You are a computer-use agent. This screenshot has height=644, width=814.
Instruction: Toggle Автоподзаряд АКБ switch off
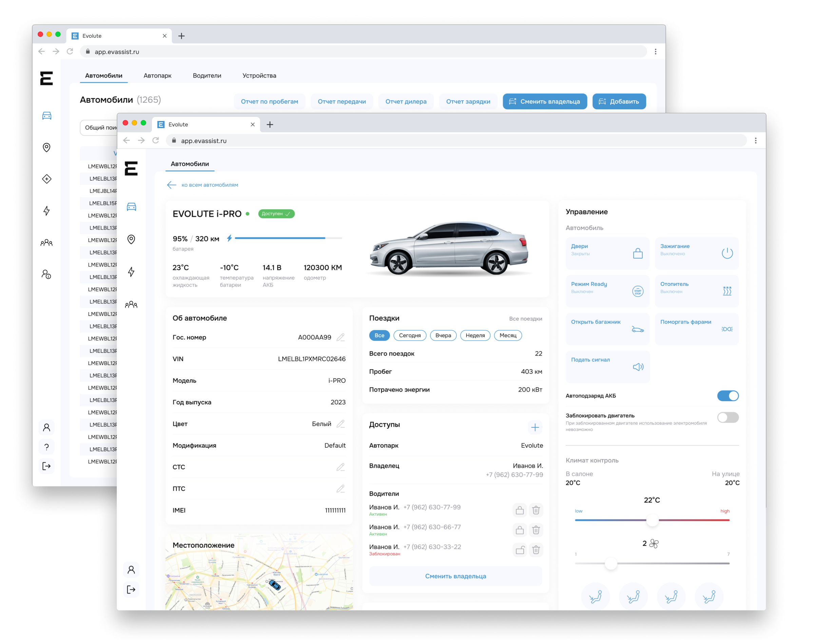(729, 396)
